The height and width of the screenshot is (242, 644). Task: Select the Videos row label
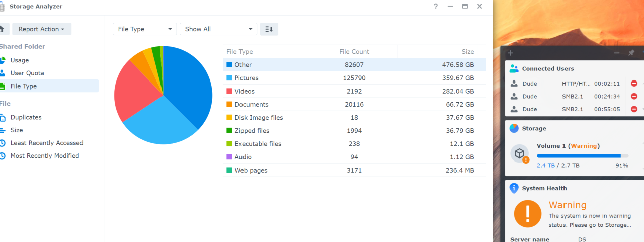245,91
